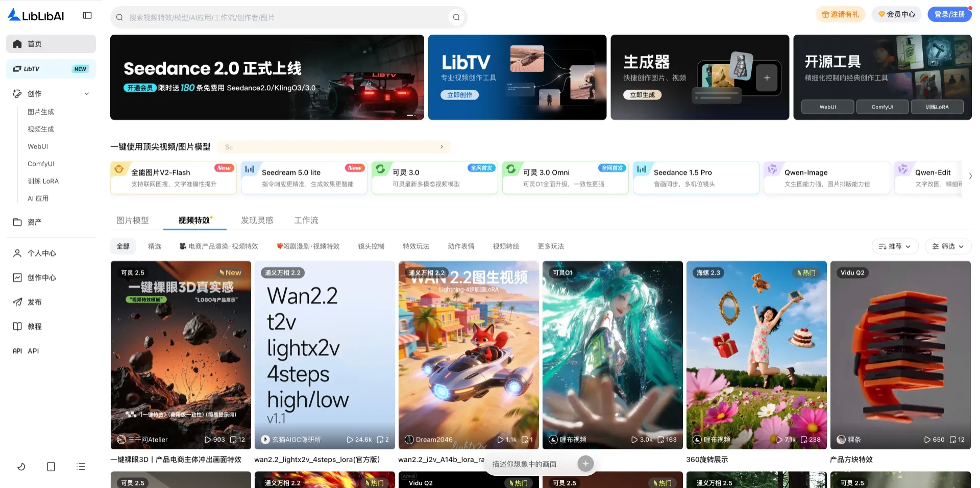Filter by 特效玩法

click(416, 246)
